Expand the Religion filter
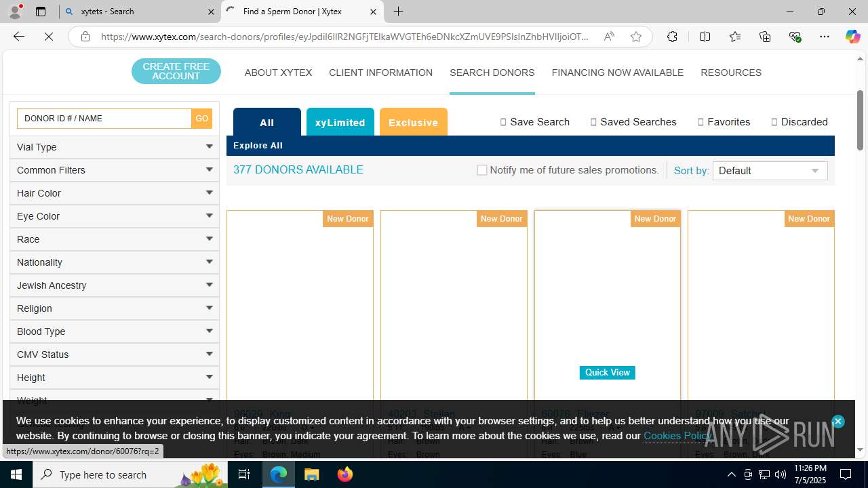Viewport: 868px width, 488px height. (115, 308)
